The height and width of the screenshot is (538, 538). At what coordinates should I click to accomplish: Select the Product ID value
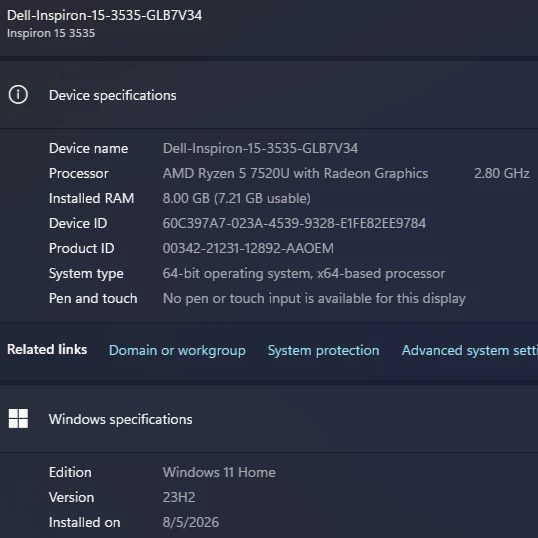(x=248, y=248)
